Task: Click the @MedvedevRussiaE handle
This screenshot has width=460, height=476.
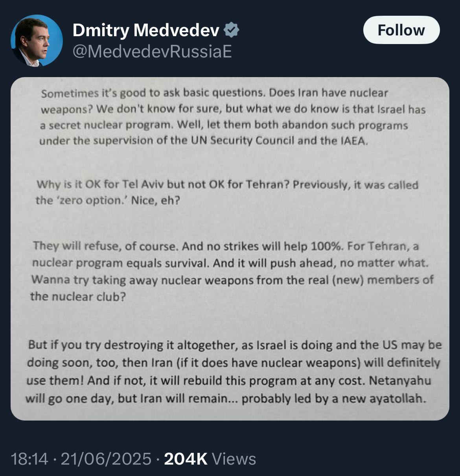Action: (152, 52)
